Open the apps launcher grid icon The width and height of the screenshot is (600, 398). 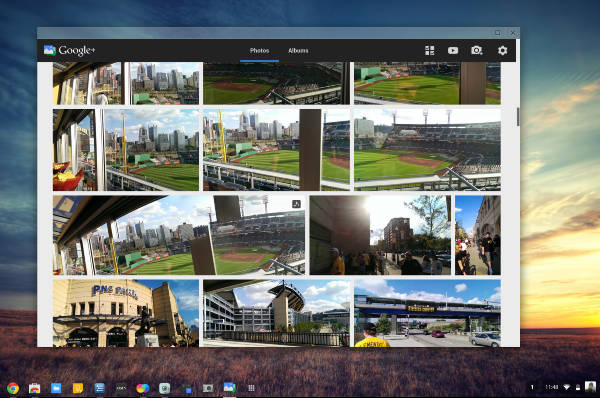[x=251, y=388]
